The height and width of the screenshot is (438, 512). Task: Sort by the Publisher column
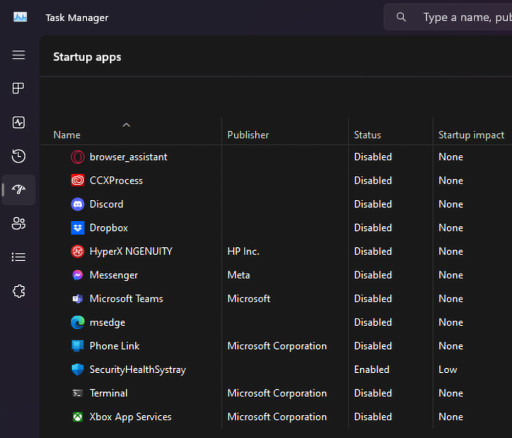pos(248,135)
